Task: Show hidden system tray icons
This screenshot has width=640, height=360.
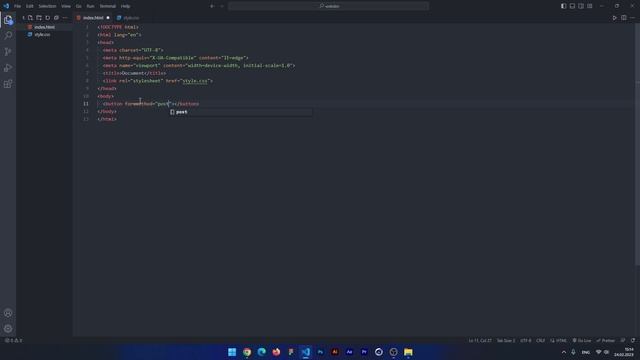Action: point(564,352)
